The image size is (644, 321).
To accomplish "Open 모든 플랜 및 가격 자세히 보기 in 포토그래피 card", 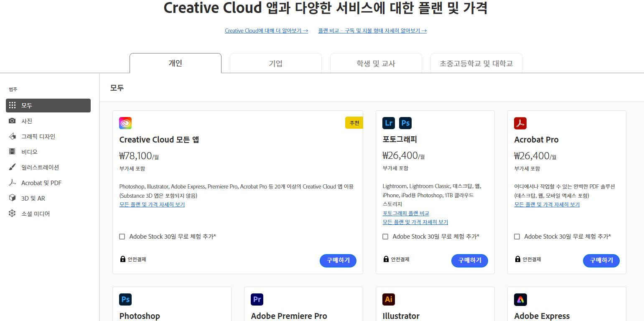I will pos(415,222).
